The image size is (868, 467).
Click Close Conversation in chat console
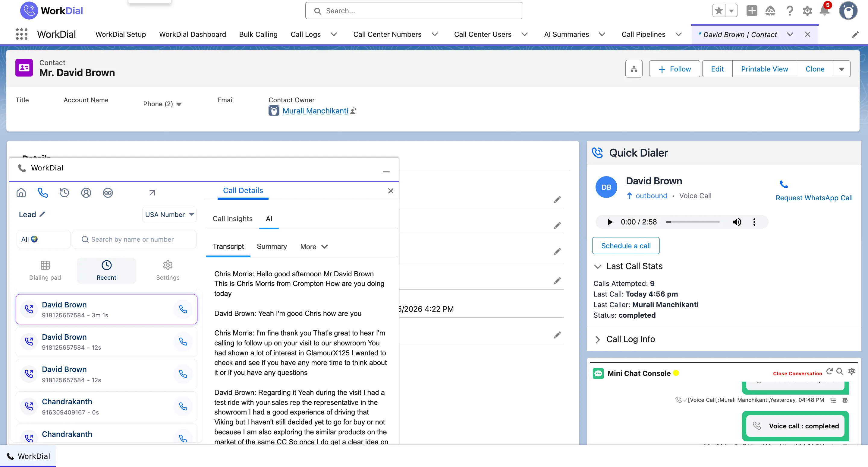[x=797, y=373]
